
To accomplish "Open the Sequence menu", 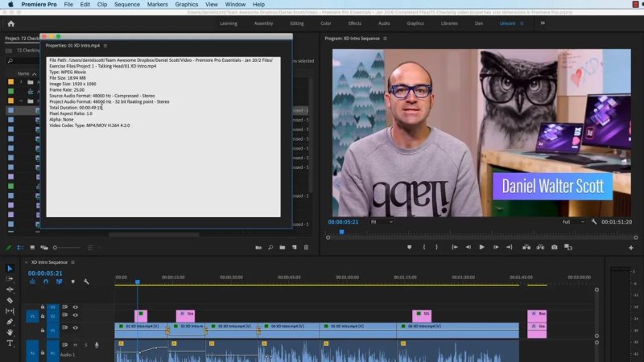I will (x=127, y=4).
